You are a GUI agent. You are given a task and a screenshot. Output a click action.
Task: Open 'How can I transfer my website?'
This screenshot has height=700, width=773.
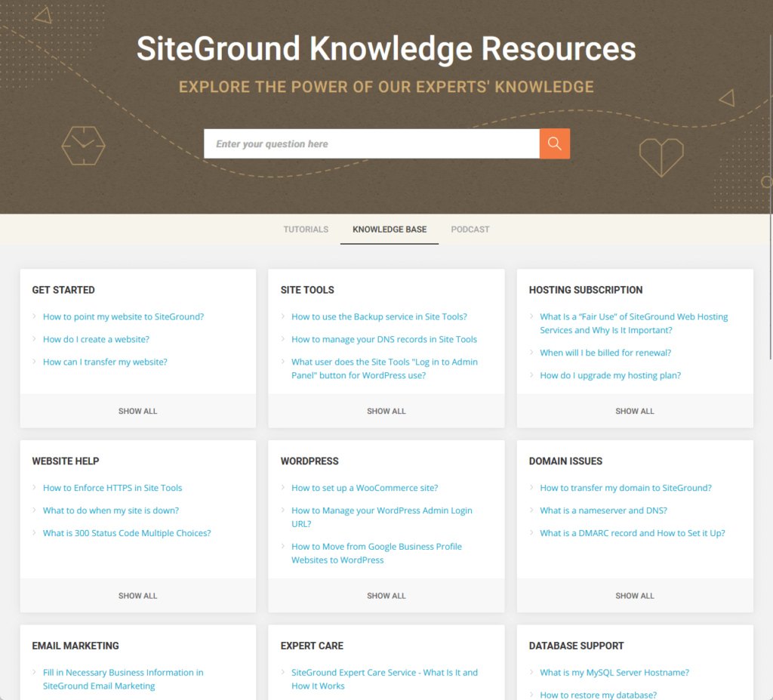click(105, 362)
